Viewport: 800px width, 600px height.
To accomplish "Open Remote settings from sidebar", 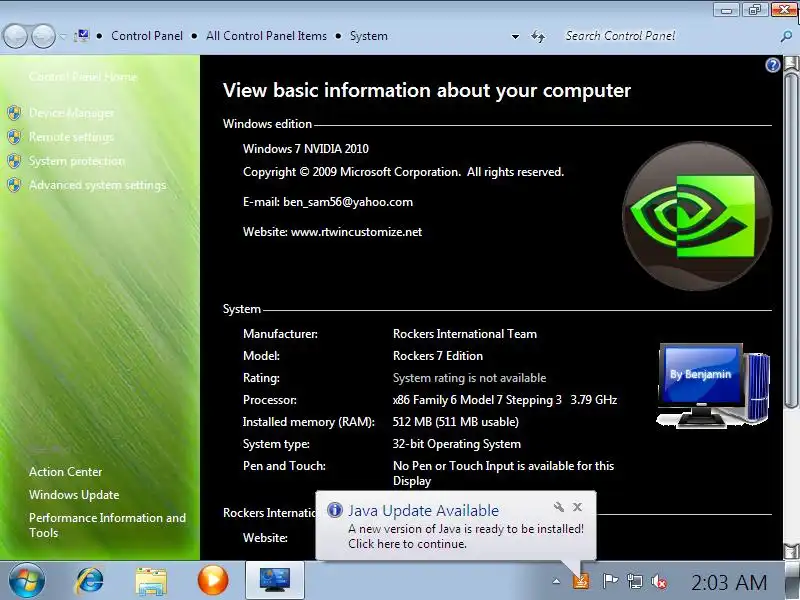I will point(71,137).
